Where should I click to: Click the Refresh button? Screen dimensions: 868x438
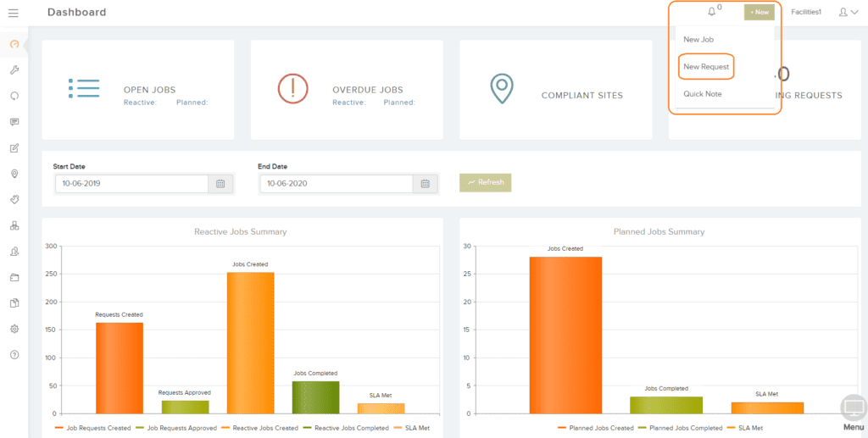(x=486, y=182)
